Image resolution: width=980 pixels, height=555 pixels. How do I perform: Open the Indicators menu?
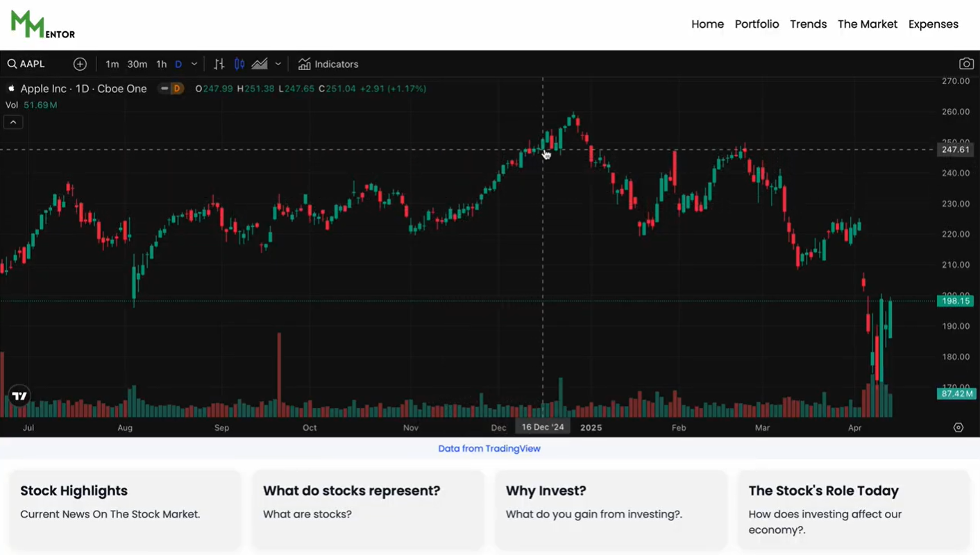(328, 64)
